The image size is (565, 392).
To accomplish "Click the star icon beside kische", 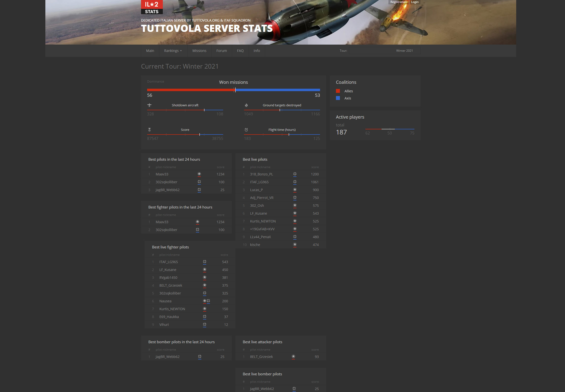I will (295, 245).
